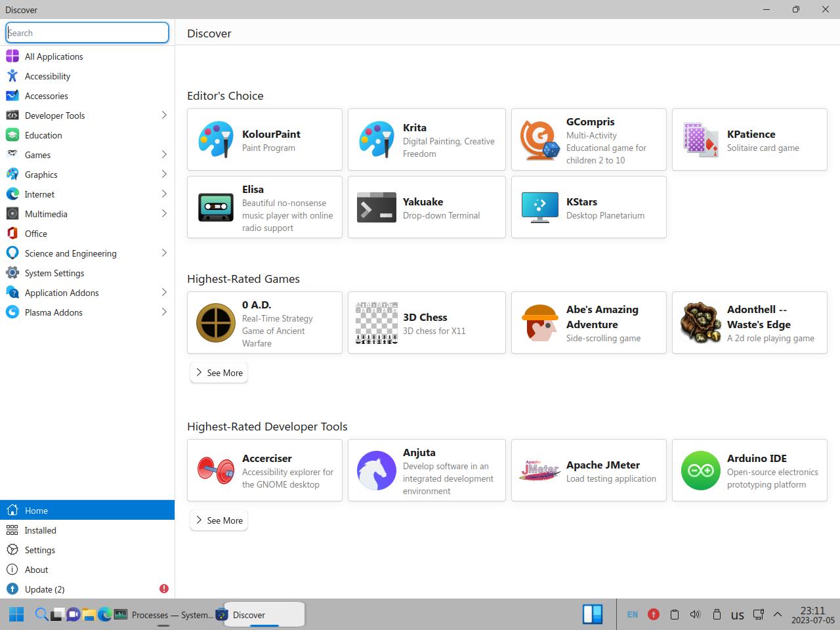Open the Krita app icon

pyautogui.click(x=377, y=140)
